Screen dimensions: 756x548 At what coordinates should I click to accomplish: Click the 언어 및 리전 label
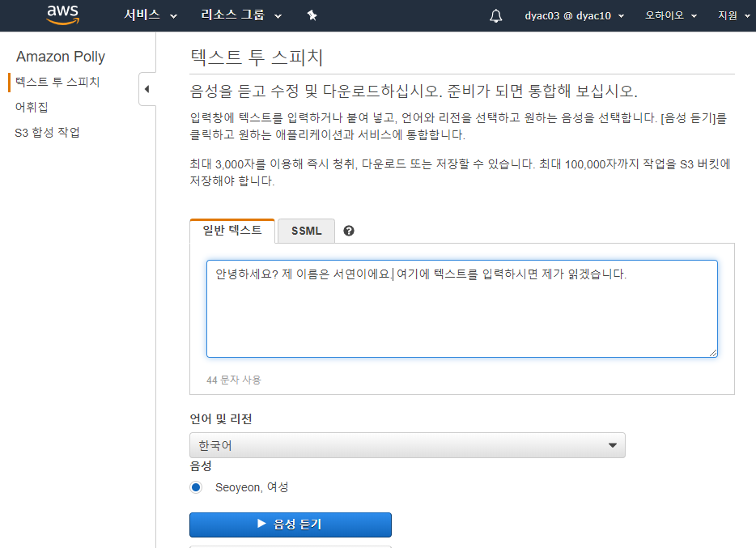(221, 418)
